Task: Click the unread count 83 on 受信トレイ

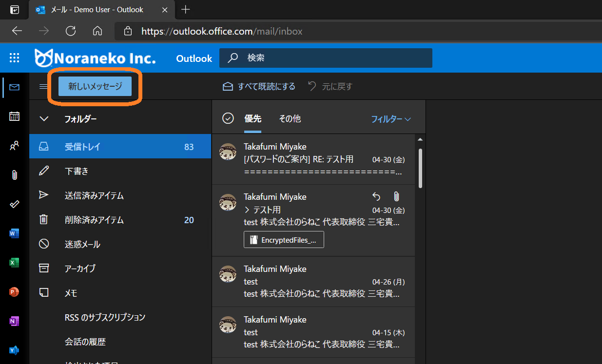Action: point(189,147)
